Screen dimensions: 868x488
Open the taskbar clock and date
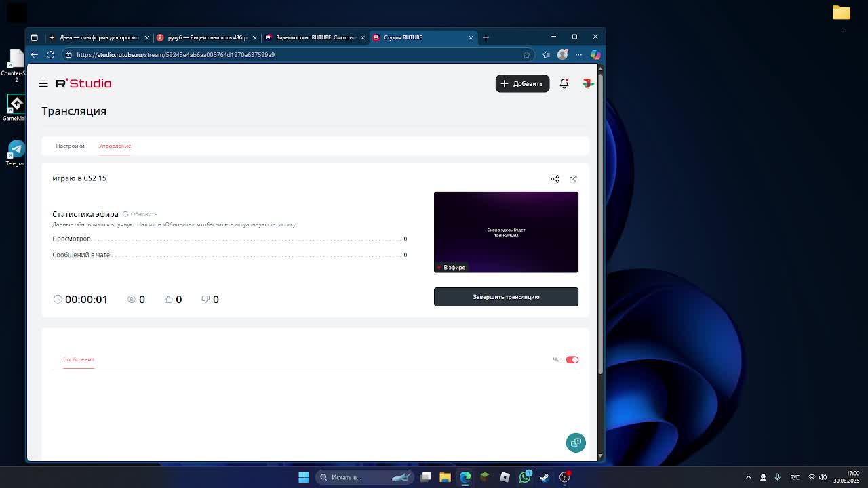tap(847, 477)
